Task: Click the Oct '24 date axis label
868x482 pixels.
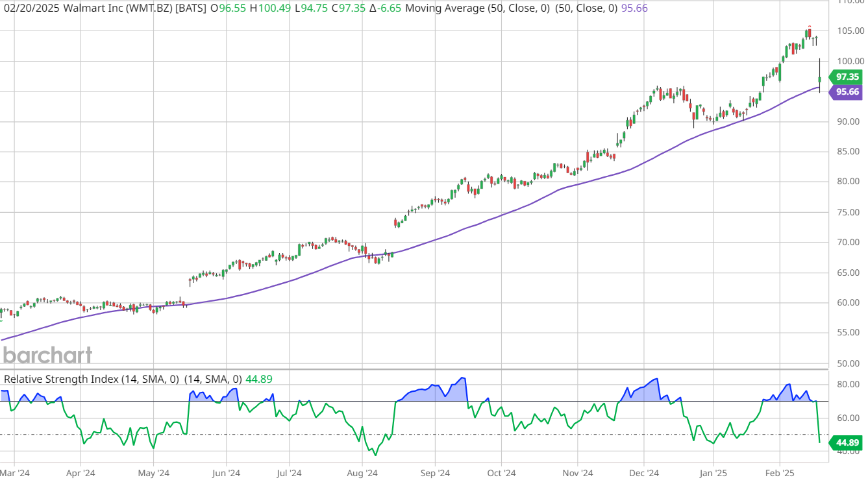Action: pyautogui.click(x=501, y=473)
